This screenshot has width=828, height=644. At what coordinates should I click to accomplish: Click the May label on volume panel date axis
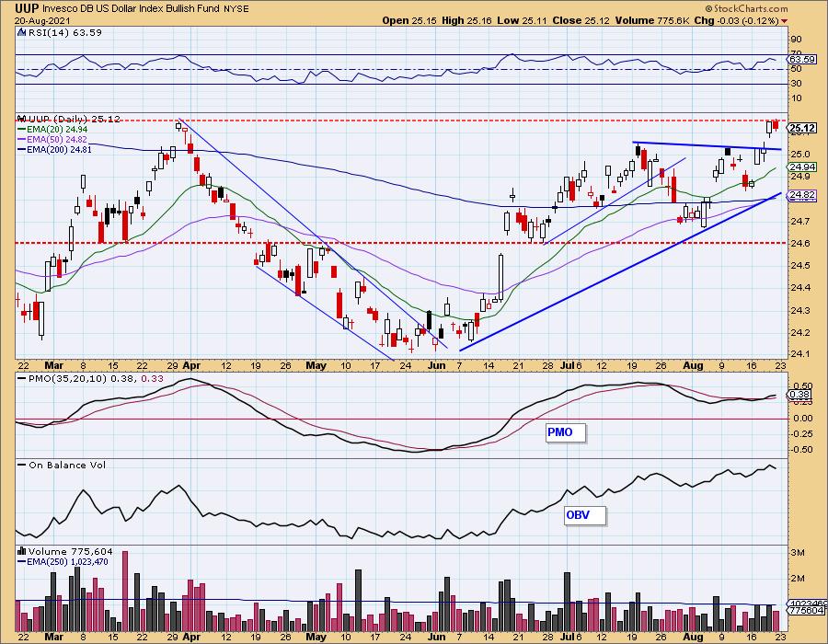click(x=316, y=637)
